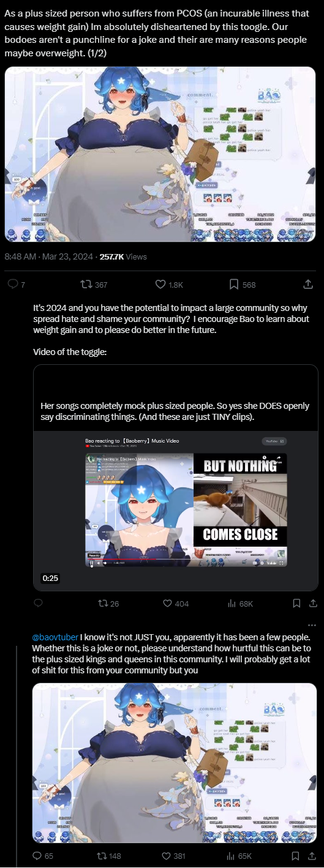Reply to the second tweet with video

[x=38, y=603]
